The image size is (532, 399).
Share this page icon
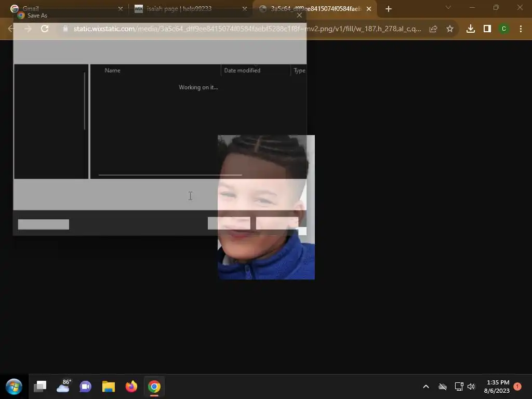pos(433,29)
